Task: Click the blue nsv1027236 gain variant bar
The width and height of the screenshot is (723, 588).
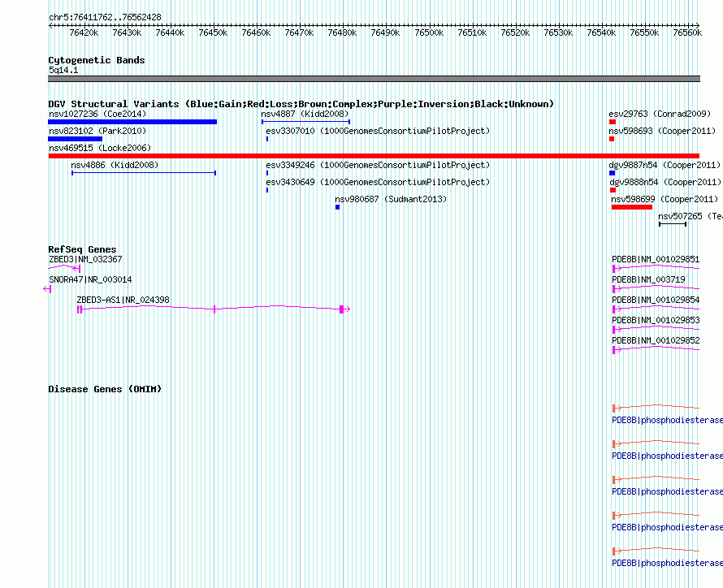Action: (132, 122)
